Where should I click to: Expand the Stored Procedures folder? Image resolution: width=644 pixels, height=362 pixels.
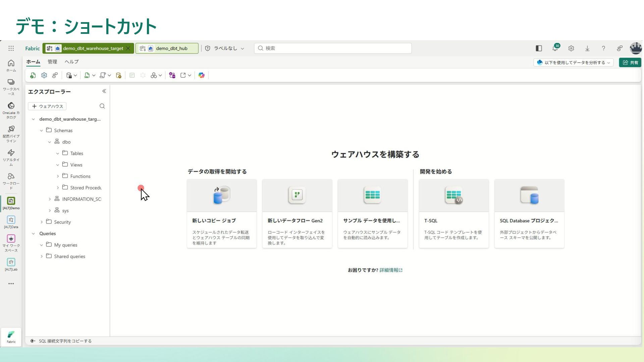pos(58,188)
